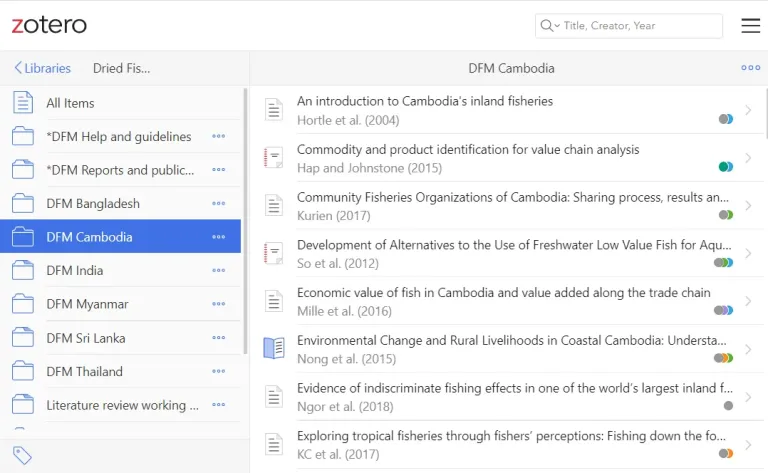Open Economic value of fish in Cambodia item

coord(503,293)
